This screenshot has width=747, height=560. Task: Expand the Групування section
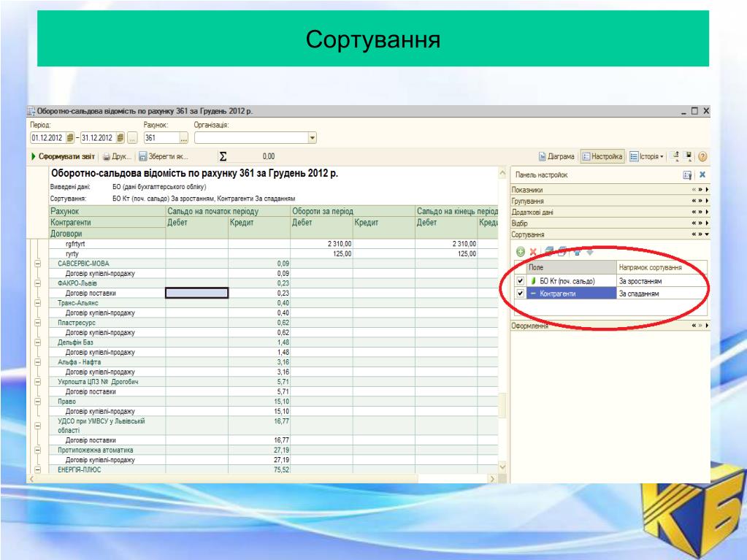tap(708, 201)
